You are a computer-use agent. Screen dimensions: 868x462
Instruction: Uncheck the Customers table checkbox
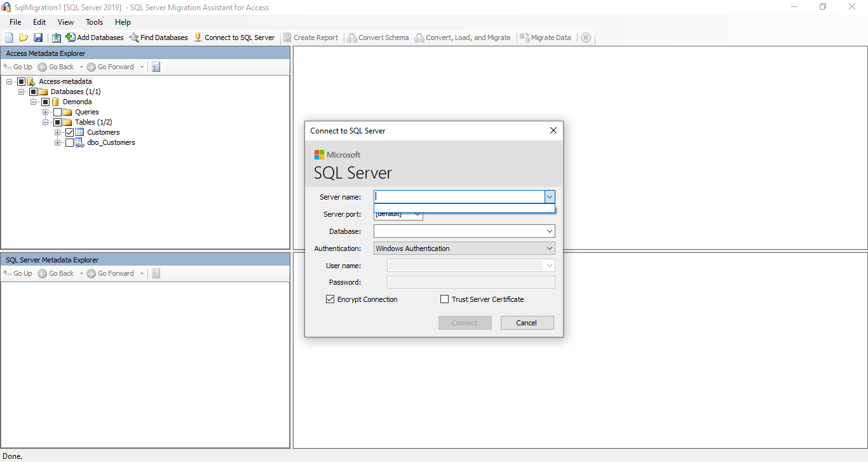tap(69, 132)
